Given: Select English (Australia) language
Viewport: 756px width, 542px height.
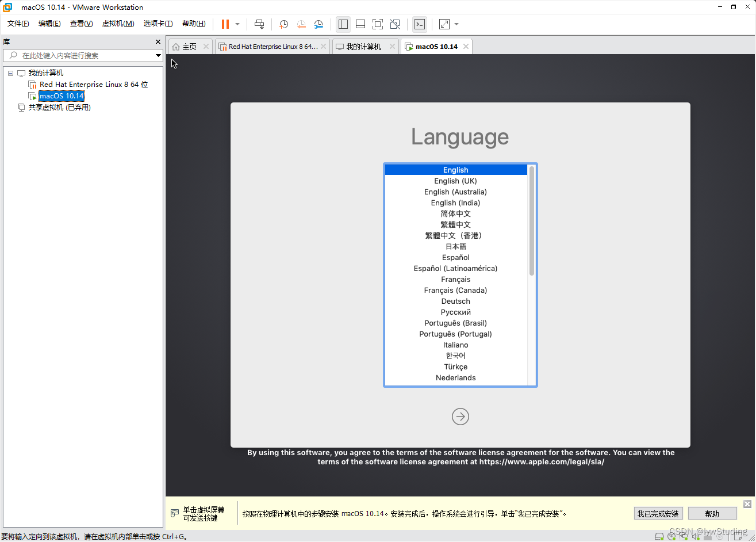Looking at the screenshot, I should 456,192.
